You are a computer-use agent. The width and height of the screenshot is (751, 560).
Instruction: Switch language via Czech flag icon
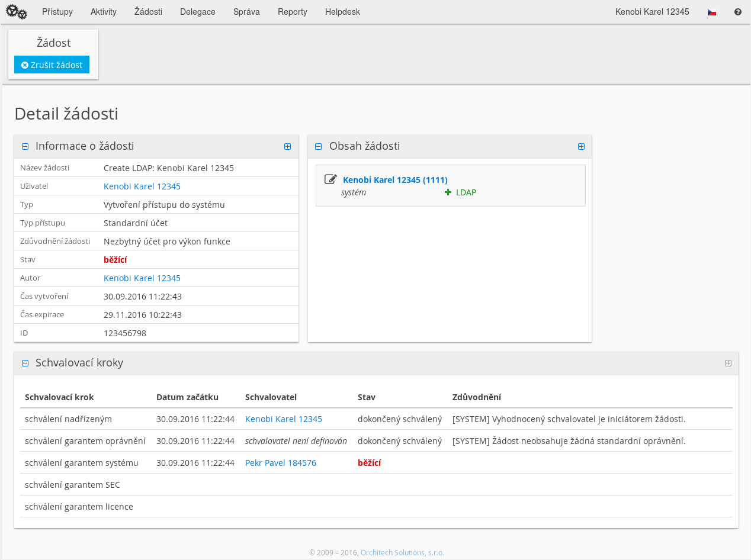click(x=712, y=12)
